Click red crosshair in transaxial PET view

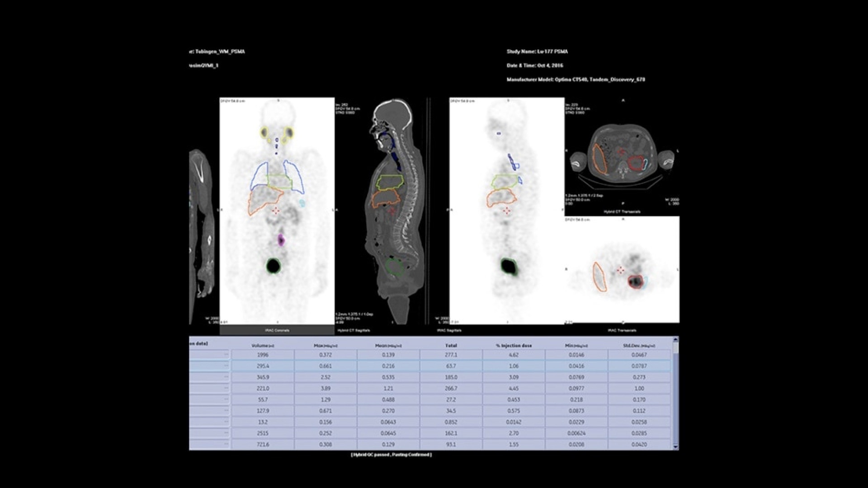click(621, 270)
